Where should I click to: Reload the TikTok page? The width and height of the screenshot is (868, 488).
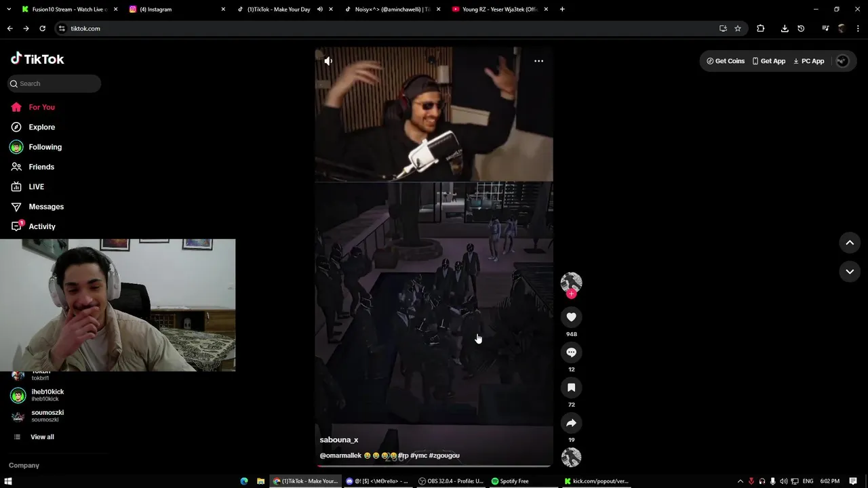click(42, 28)
